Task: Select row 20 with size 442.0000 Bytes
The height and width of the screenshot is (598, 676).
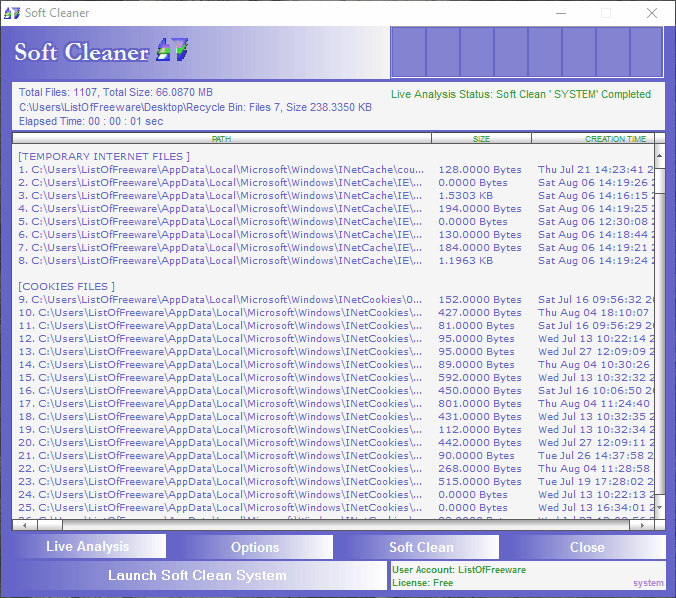Action: point(335,443)
